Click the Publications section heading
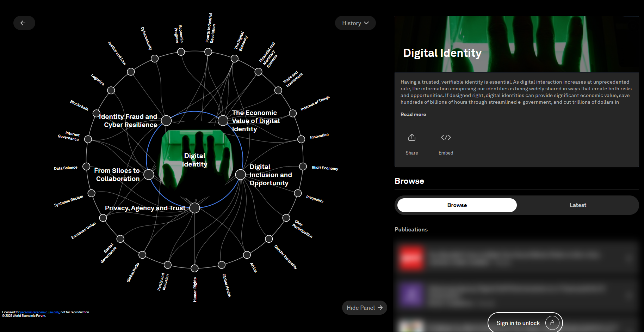Screen dimensions: 644x332 tap(411, 229)
